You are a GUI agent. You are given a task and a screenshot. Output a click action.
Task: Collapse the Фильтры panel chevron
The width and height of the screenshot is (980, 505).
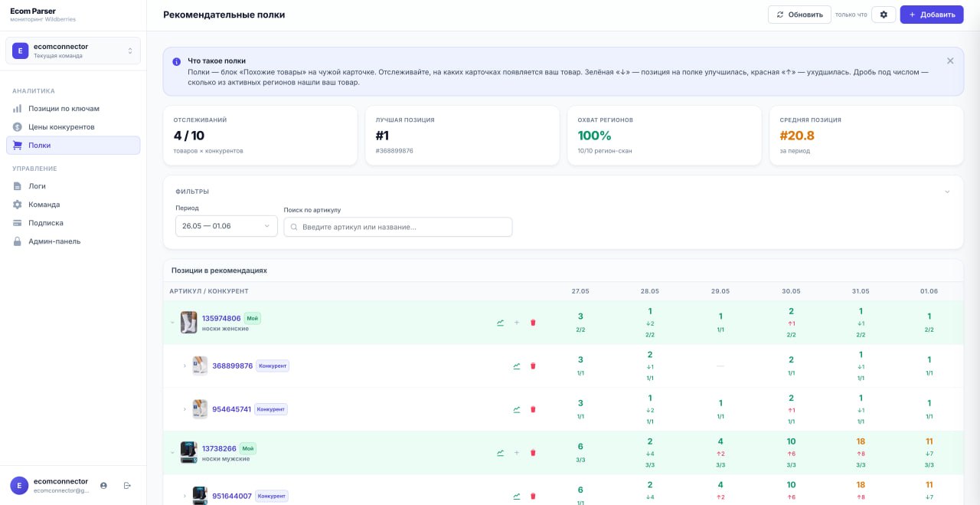coord(947,192)
